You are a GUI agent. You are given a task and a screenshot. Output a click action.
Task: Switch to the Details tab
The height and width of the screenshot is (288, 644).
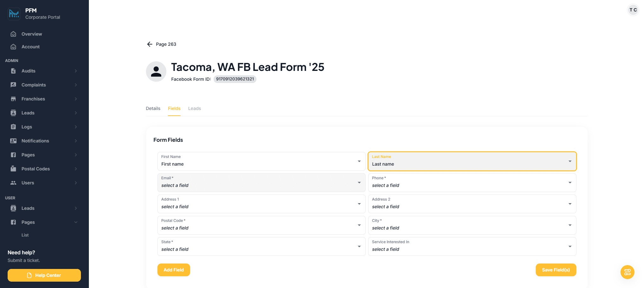click(x=153, y=108)
